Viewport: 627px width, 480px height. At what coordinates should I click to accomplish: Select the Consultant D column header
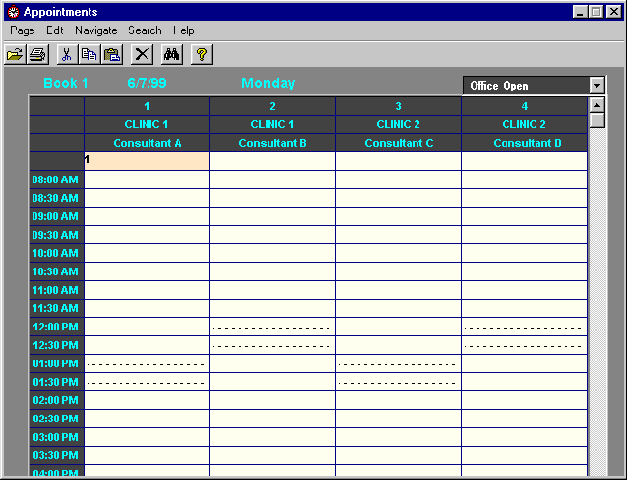tap(527, 143)
